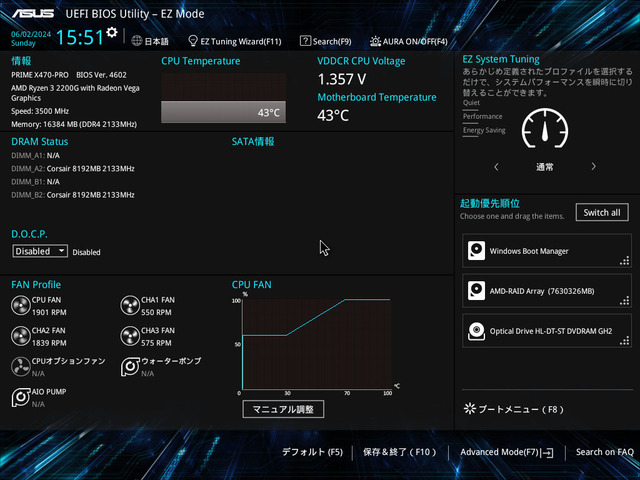Open Search(F9)
Image resolution: width=640 pixels, height=480 pixels.
(326, 41)
